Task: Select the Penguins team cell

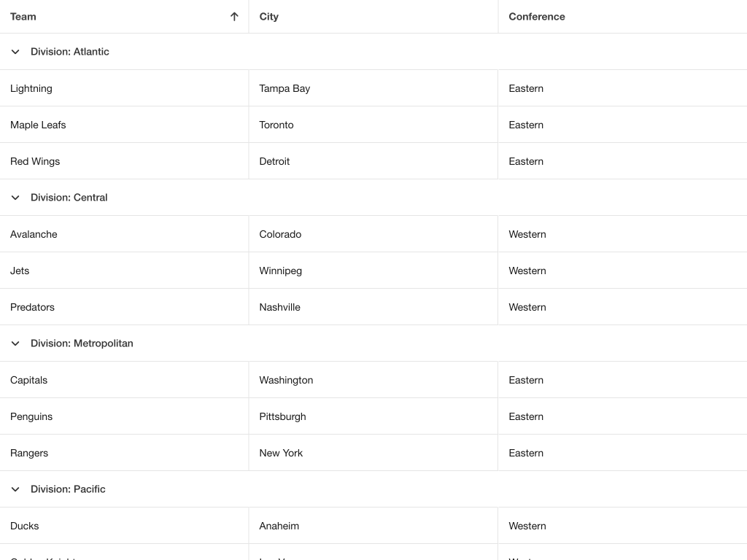Action: pos(31,416)
